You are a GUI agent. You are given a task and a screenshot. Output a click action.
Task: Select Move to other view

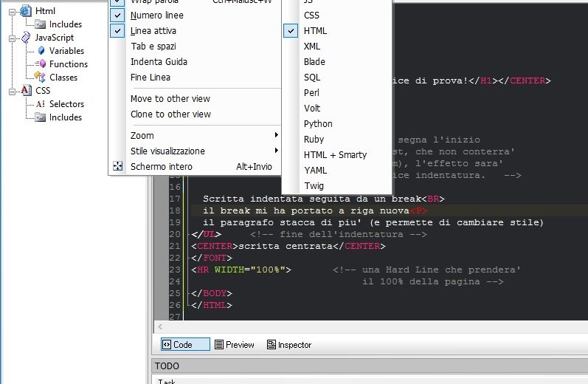170,99
